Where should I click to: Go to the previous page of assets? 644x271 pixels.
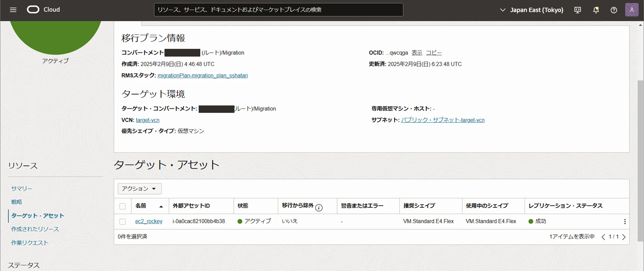tap(603, 237)
